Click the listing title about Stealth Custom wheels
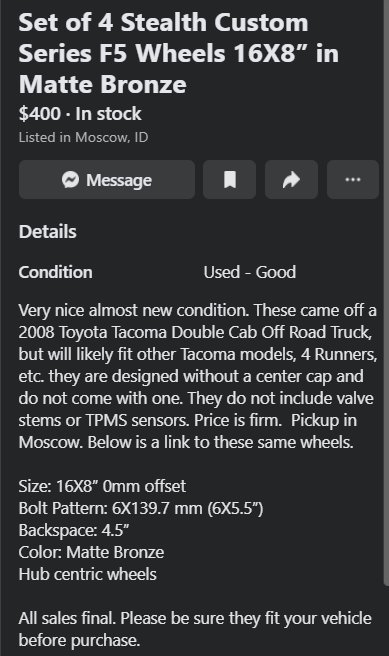The height and width of the screenshot is (656, 389). click(179, 54)
